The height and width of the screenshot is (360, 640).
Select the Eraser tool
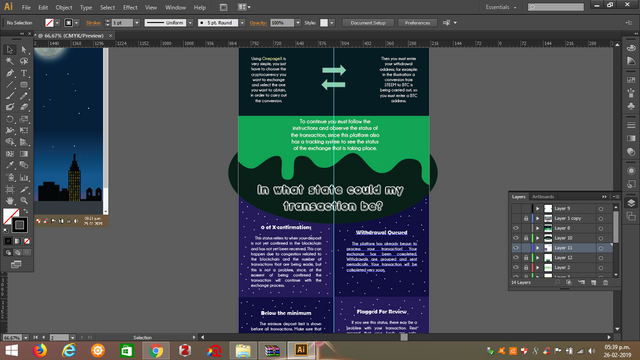coord(24,107)
